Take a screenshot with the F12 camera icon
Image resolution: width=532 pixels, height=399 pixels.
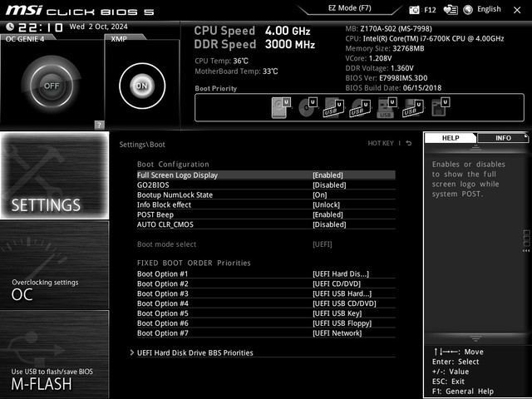click(414, 10)
